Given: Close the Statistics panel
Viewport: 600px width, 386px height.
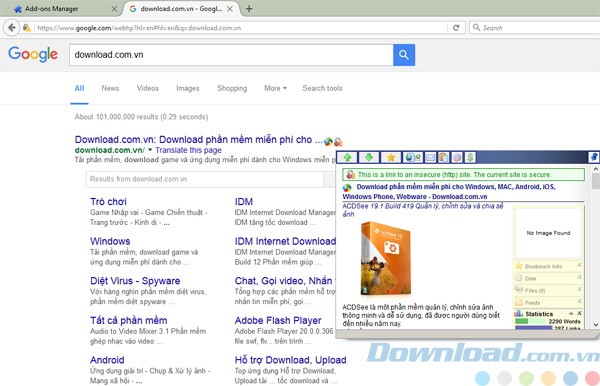Looking at the screenshot, I should coord(579,313).
